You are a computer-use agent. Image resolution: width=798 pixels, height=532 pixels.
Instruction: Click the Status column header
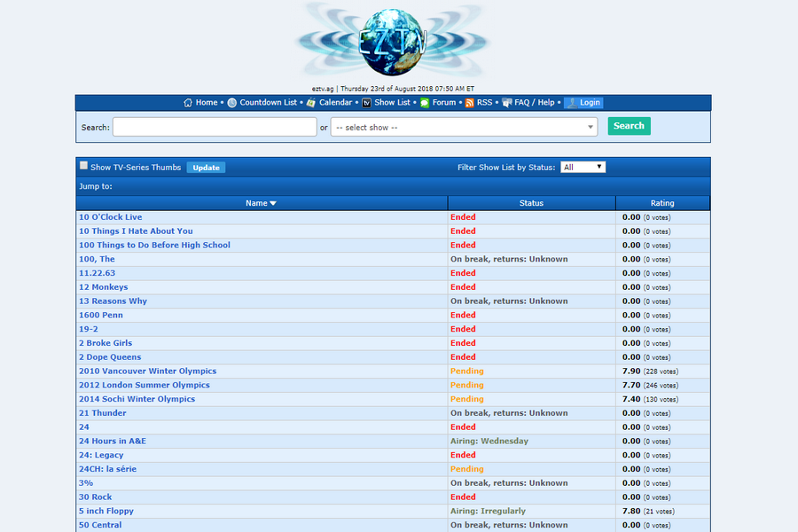(x=531, y=203)
